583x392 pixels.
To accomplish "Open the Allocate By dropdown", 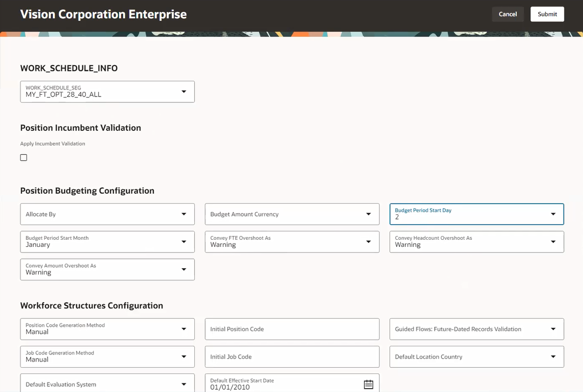I will point(184,214).
